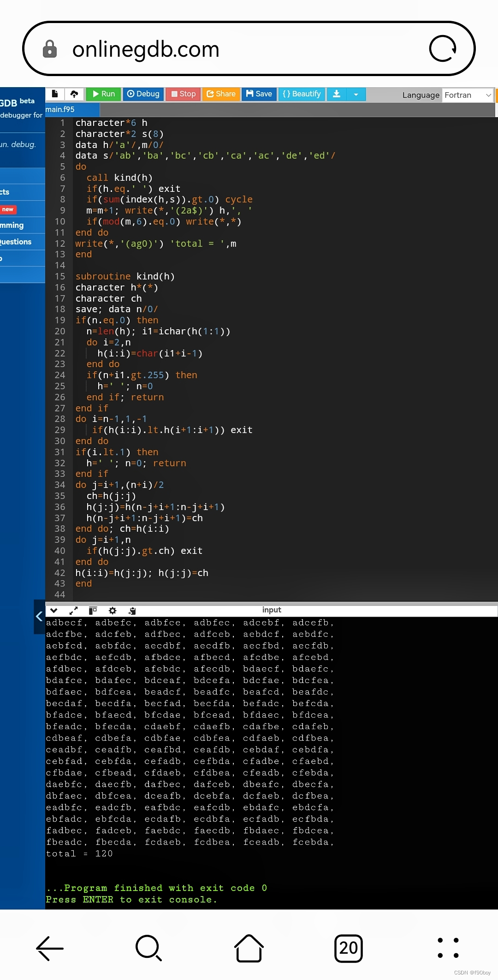The width and height of the screenshot is (498, 980).
Task: Click 'Press ENTER to exit console.' text
Action: pos(131,899)
